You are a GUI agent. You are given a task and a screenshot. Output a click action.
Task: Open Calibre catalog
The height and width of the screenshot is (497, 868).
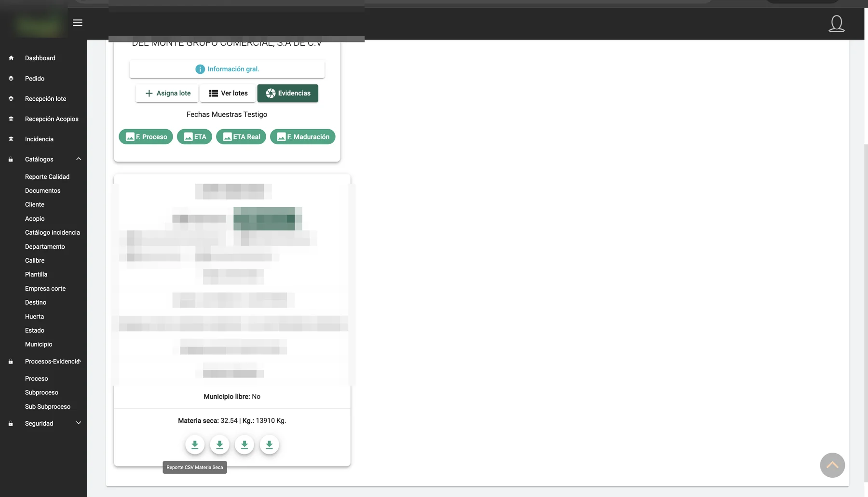[35, 260]
